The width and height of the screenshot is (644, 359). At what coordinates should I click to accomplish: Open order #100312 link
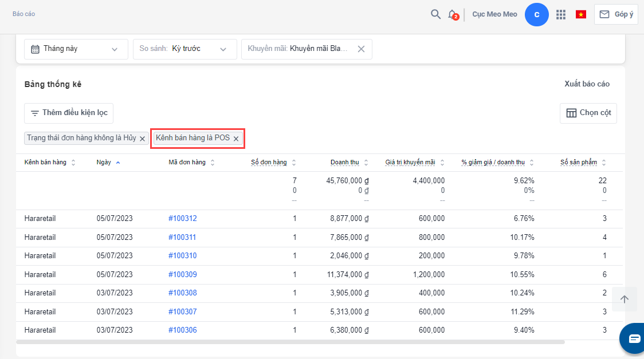[182, 219]
